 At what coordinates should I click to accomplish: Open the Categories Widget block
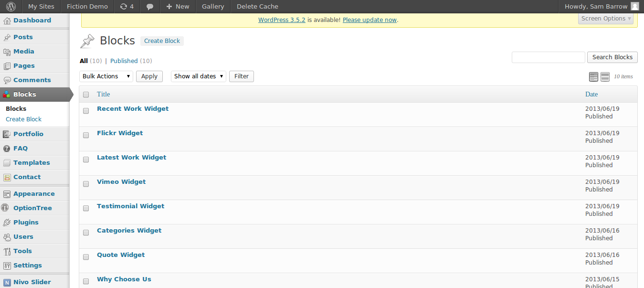point(129,231)
